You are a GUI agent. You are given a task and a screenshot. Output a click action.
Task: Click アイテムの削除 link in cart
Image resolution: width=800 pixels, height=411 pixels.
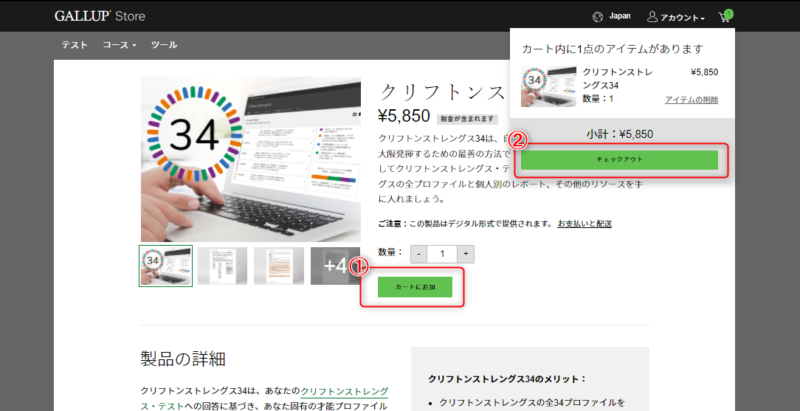[x=691, y=100]
